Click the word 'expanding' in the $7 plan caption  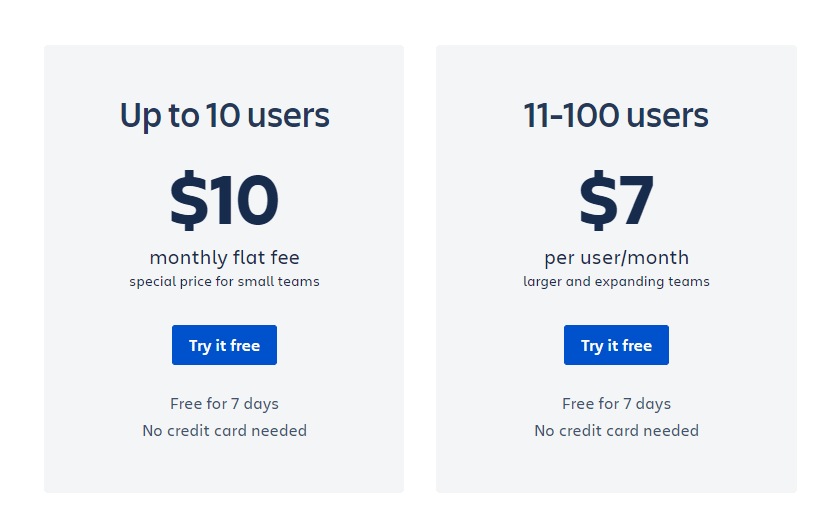629,282
